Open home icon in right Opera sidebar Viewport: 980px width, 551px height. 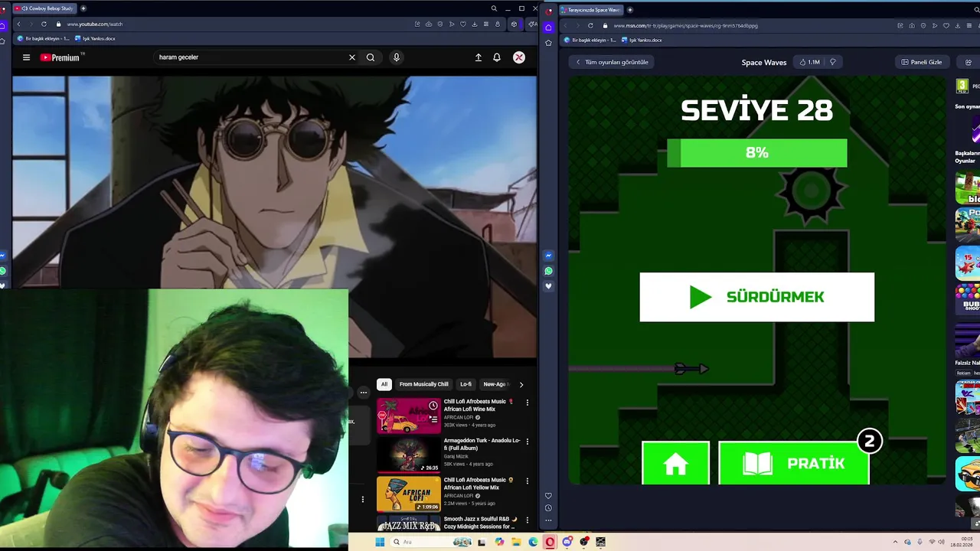click(548, 27)
